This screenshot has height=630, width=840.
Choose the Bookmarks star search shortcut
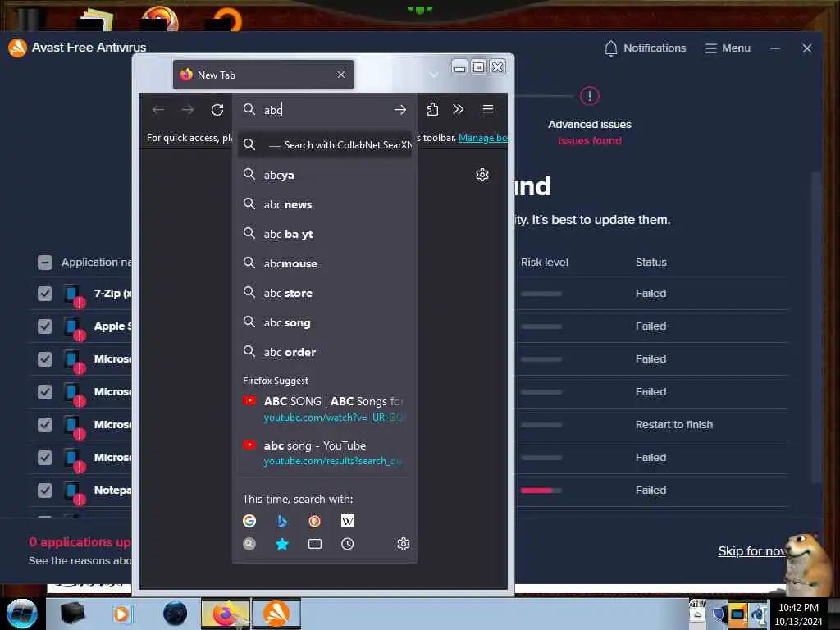coord(282,545)
